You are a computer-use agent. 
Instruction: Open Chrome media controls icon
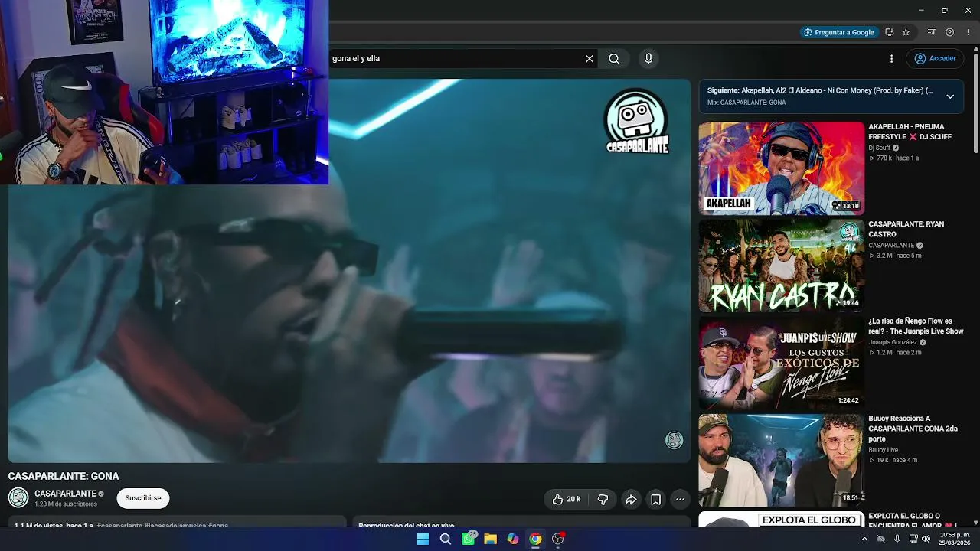[931, 32]
